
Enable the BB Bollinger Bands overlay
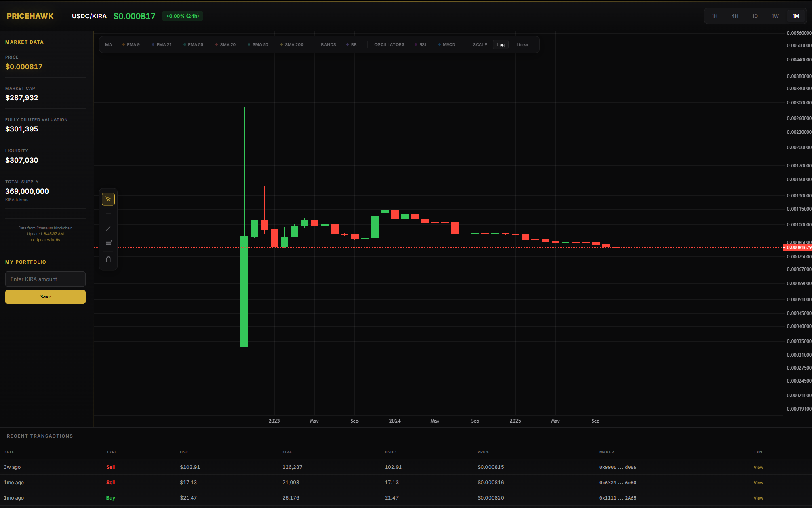(352, 45)
